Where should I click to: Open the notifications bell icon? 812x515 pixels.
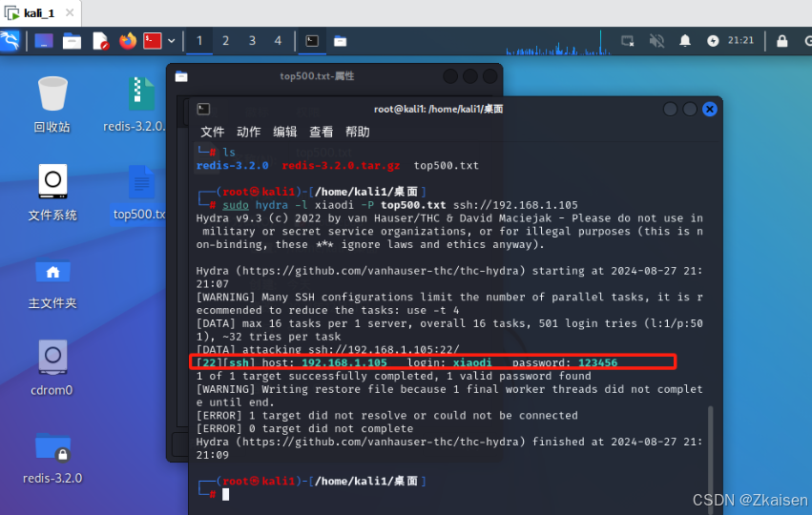coord(684,41)
